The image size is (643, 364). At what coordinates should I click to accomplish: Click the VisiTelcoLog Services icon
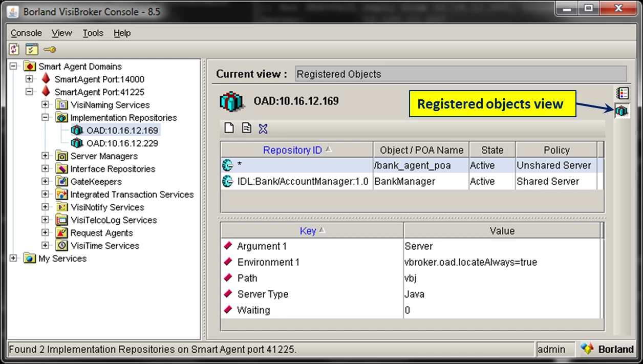pos(62,220)
